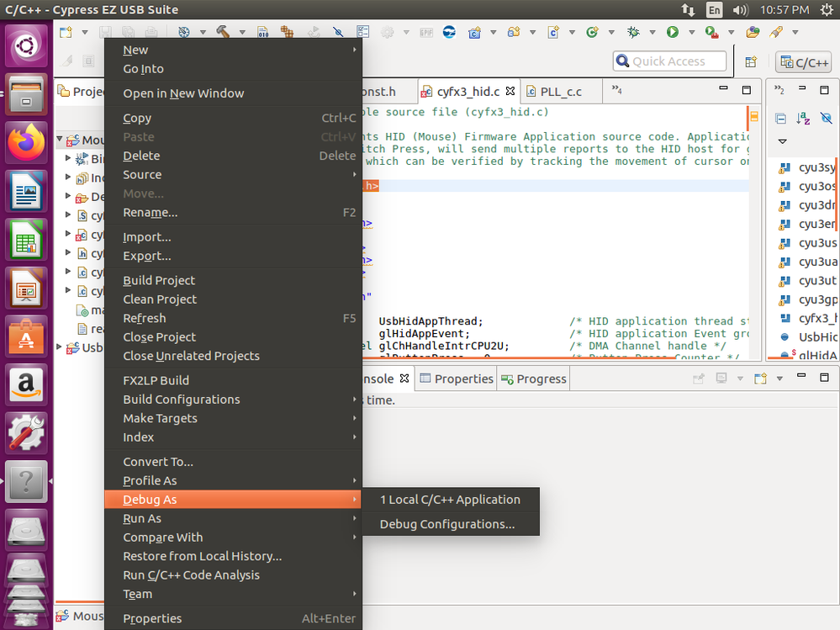Toggle hide fields in the Outline
This screenshot has height=630, width=840.
(826, 119)
